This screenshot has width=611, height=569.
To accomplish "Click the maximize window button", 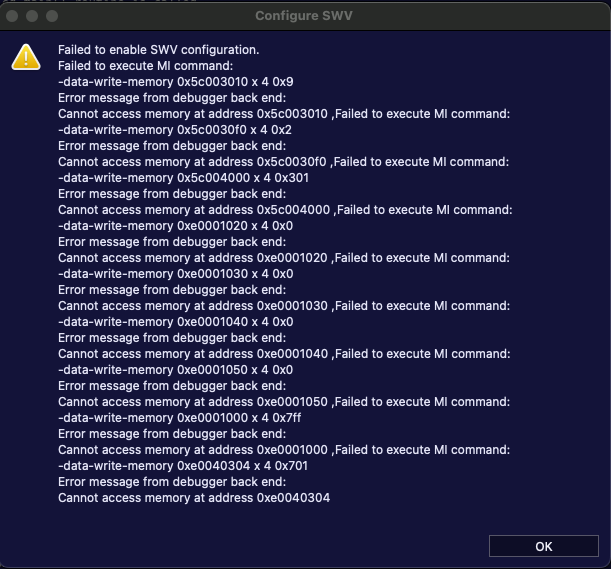I will click(x=52, y=16).
